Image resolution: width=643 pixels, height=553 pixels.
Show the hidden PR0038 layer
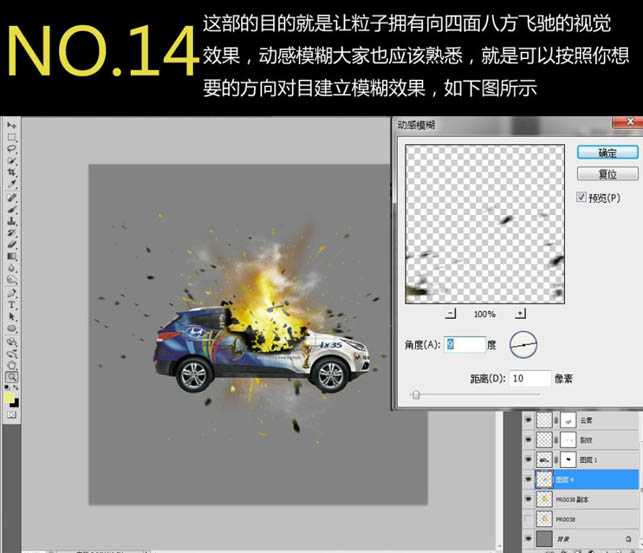[x=528, y=519]
